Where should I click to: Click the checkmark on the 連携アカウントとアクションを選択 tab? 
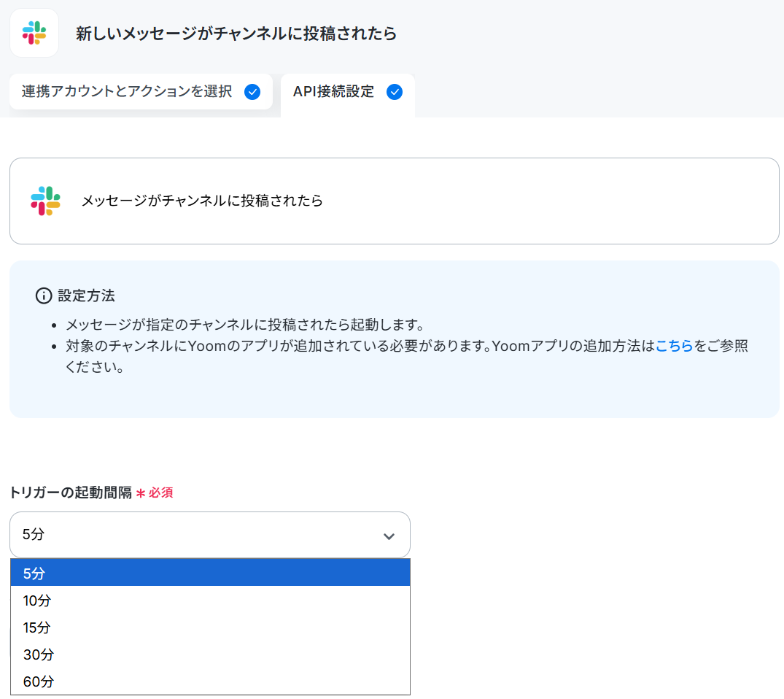click(252, 92)
